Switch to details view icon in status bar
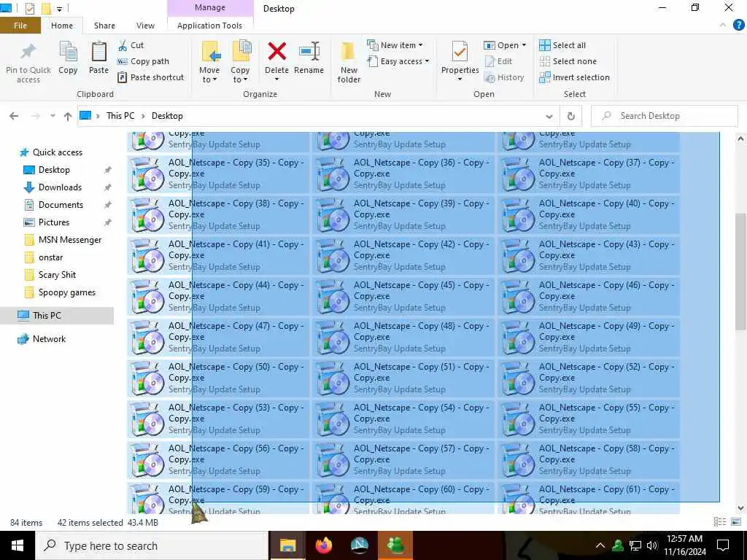 [719, 522]
